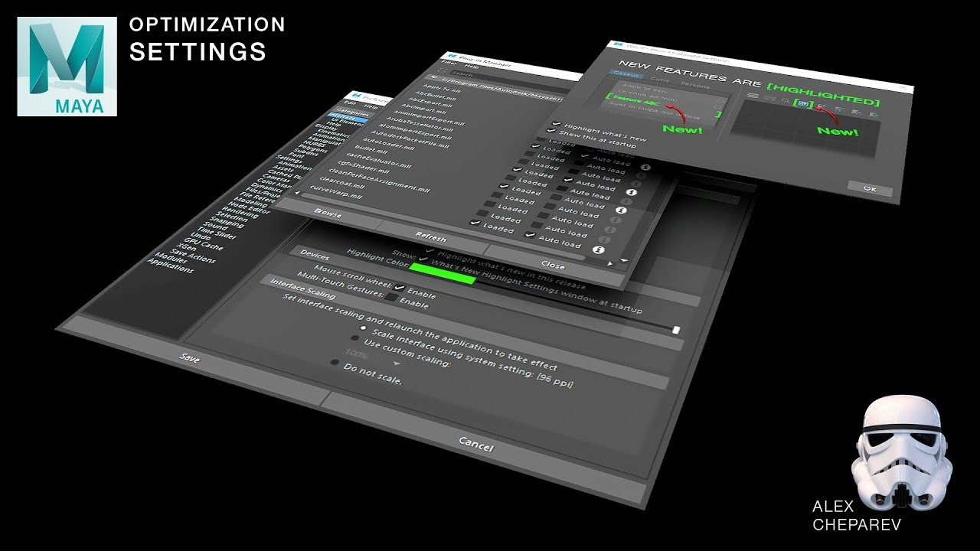The height and width of the screenshot is (551, 980).
Task: Toggle Highlight what's new in this release checkbox
Action: pos(430,251)
